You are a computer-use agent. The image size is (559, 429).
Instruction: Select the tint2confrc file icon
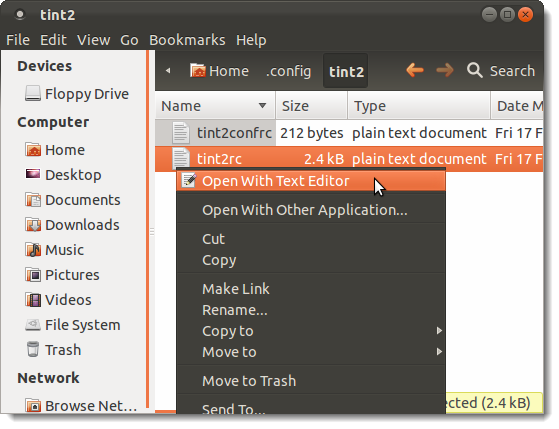click(181, 133)
